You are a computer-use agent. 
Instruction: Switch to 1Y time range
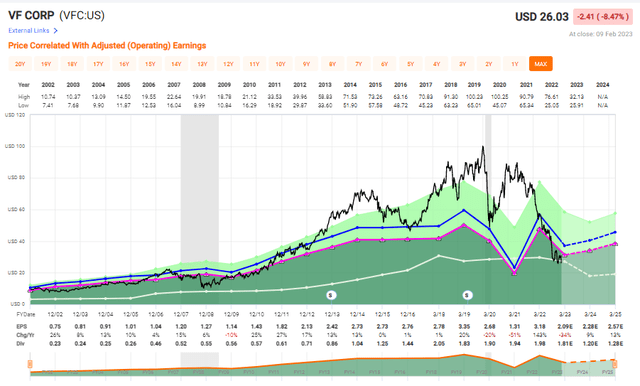(515, 64)
